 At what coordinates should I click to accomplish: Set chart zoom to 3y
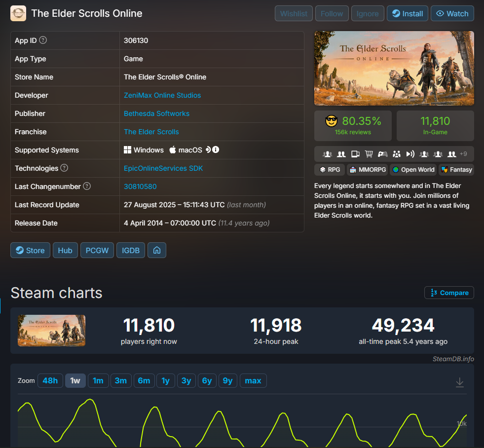click(x=186, y=380)
